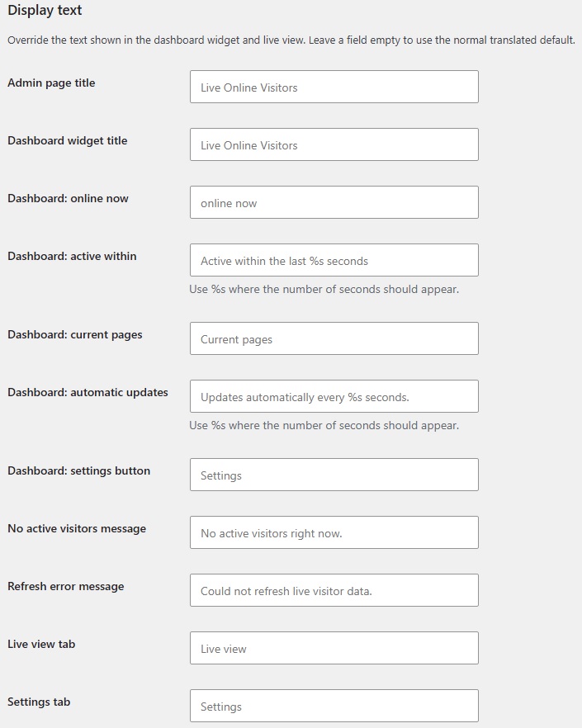This screenshot has height=728, width=582.
Task: Click the 'Dashboard: online now' label
Action: tap(68, 198)
